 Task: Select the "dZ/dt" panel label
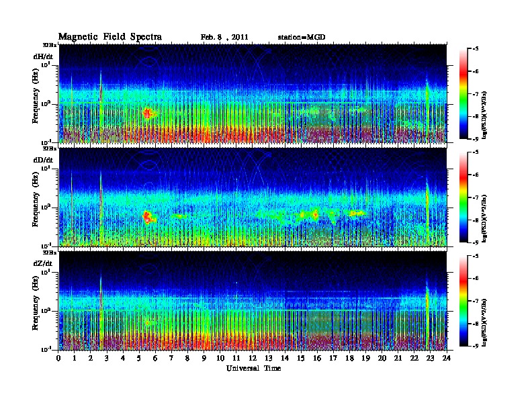click(x=43, y=263)
